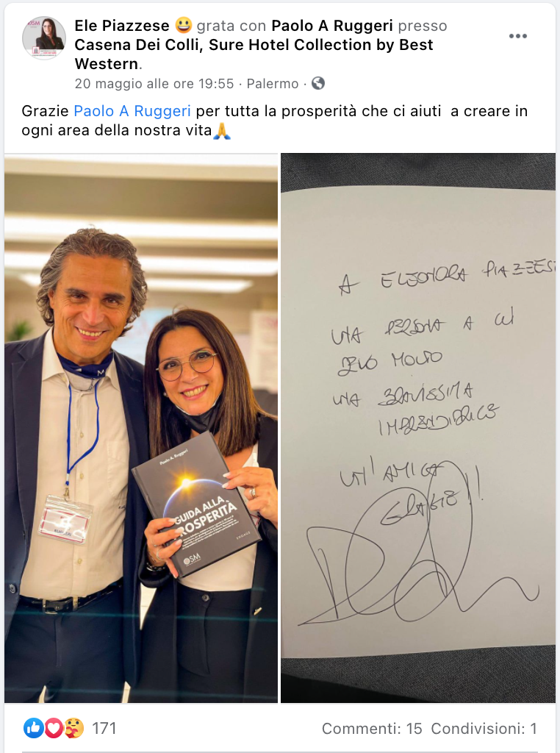
Task: Click the thumbs-up Like reaction icon
Action: [x=33, y=728]
